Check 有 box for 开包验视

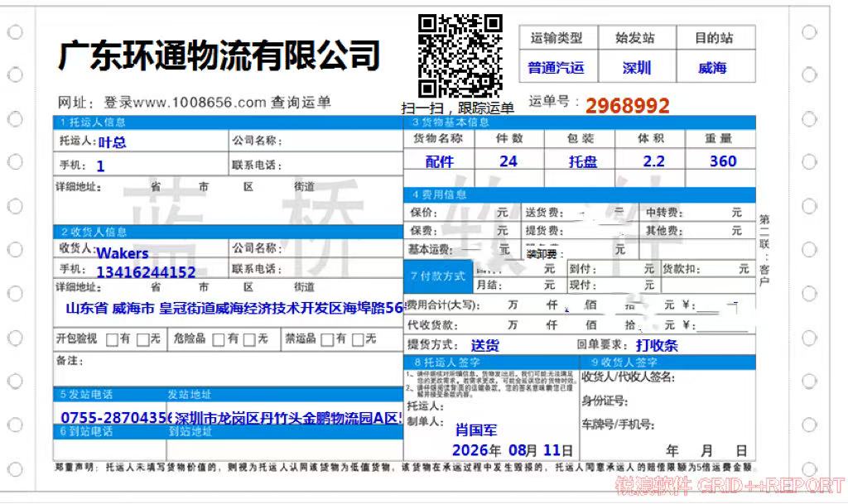[x=112, y=340]
